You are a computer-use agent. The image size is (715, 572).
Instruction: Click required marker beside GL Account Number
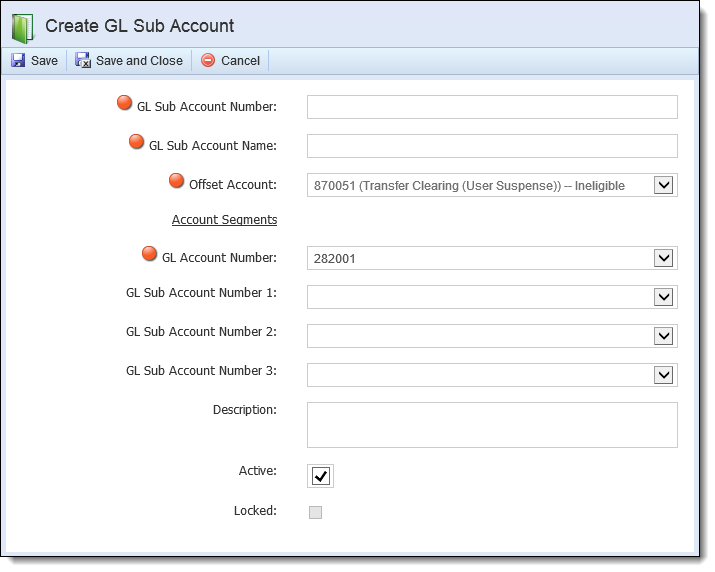pyautogui.click(x=149, y=254)
